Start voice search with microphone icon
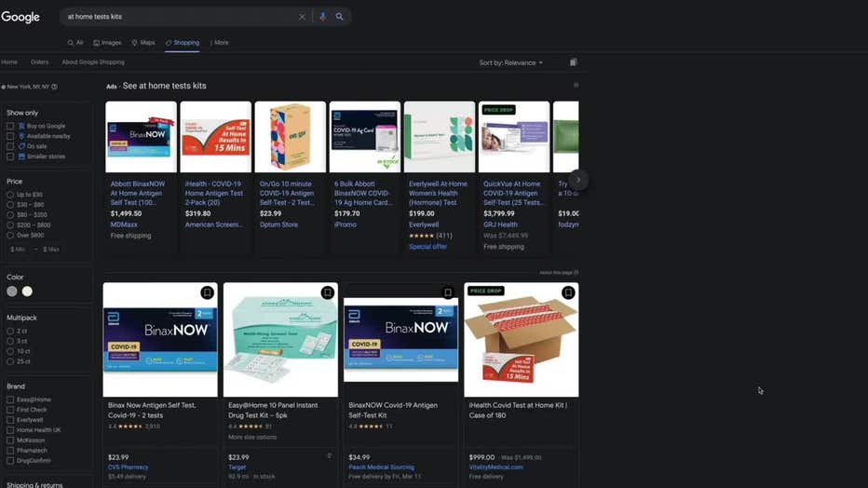 click(x=323, y=17)
